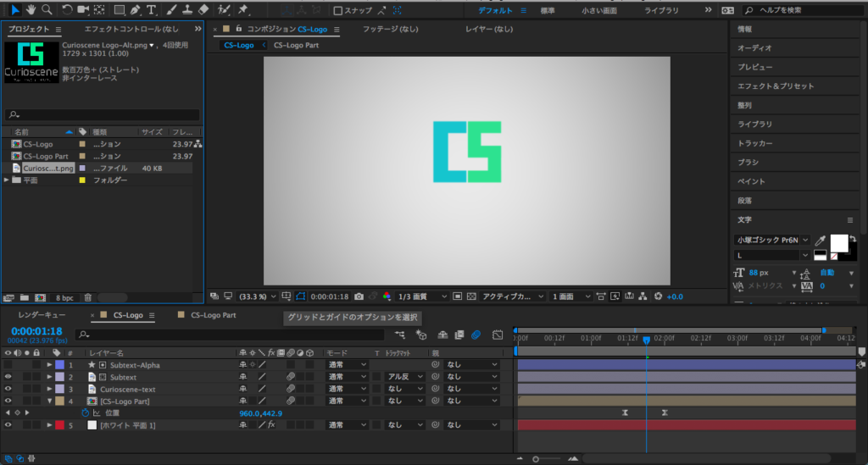Click the white fill color swatch
Image resolution: width=868 pixels, height=465 pixels.
[x=838, y=243]
